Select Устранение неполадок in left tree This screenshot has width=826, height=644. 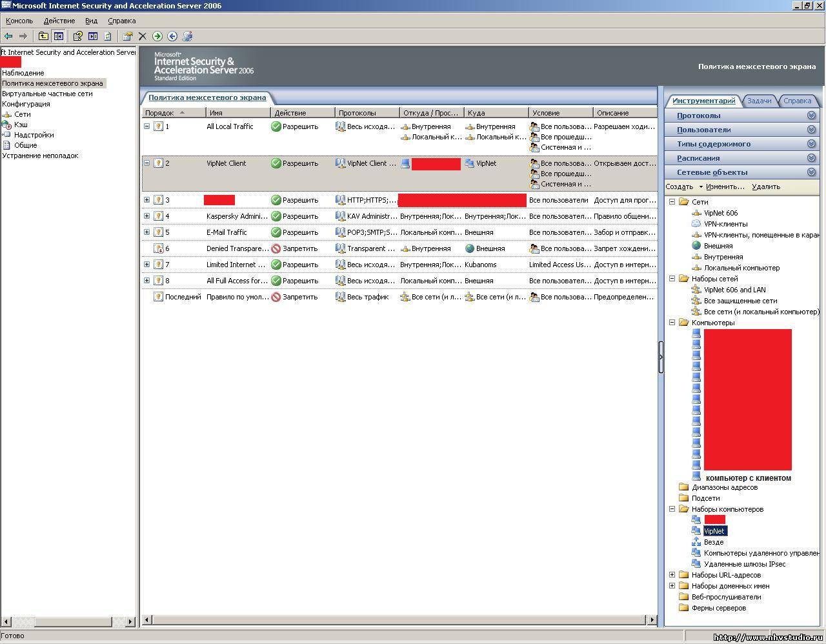click(40, 156)
